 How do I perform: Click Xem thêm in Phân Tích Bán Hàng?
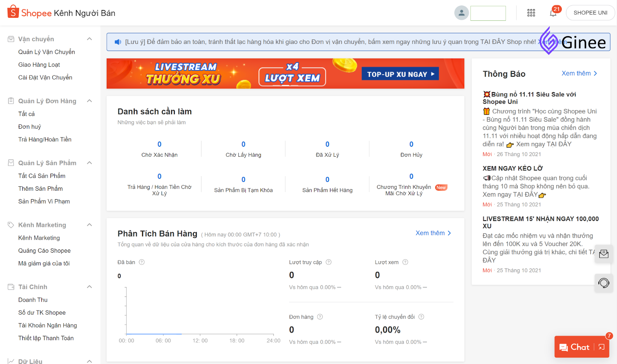click(x=433, y=233)
